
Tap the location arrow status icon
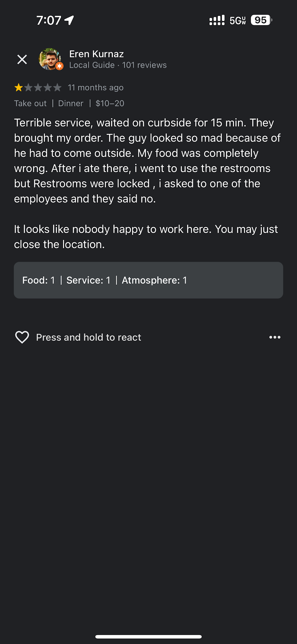[x=69, y=20]
